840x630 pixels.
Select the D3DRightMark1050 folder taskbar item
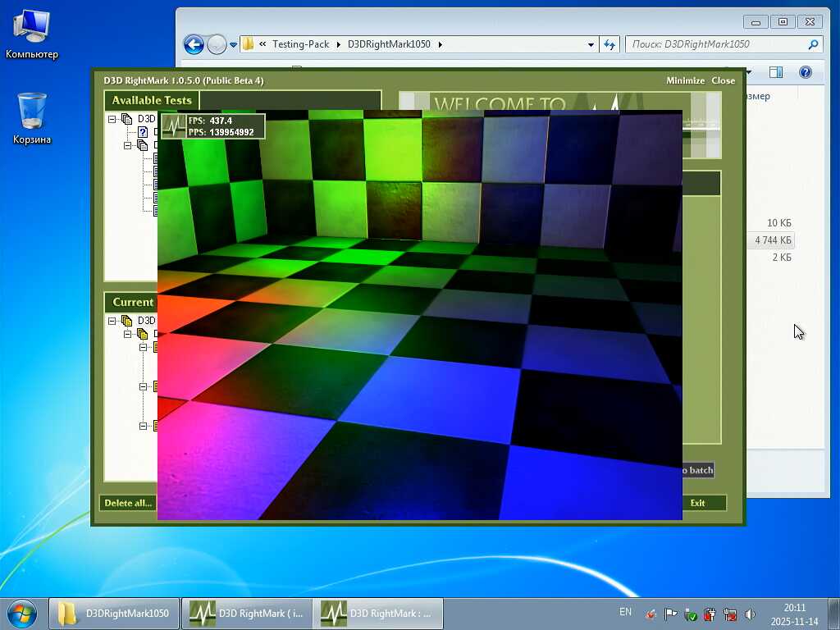tap(115, 614)
